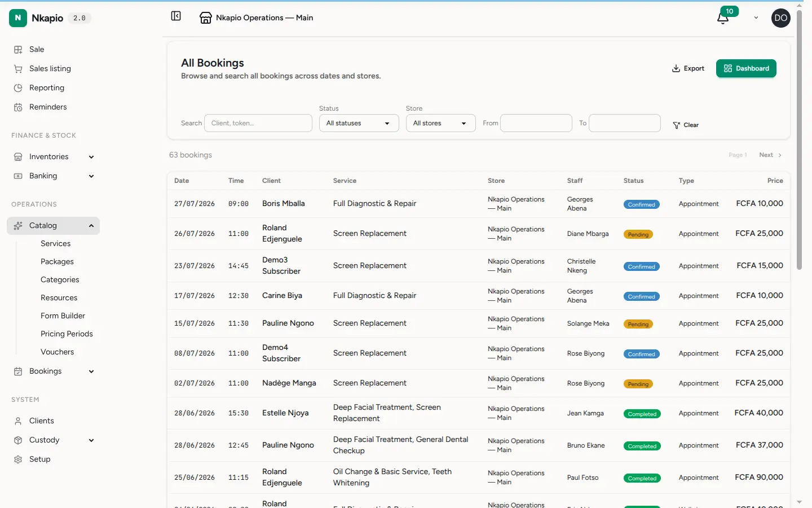Image resolution: width=812 pixels, height=508 pixels.
Task: Sort by the Date column header
Action: tap(182, 181)
